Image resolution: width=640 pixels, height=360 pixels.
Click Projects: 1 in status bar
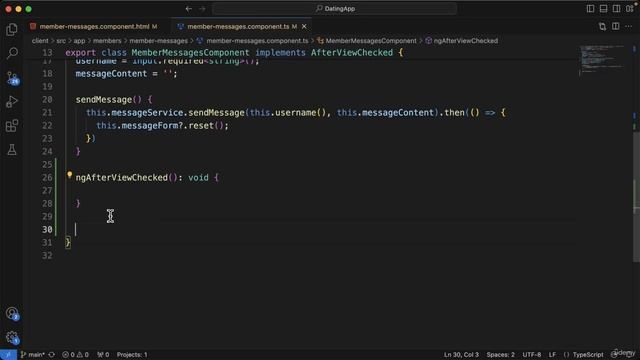coord(132,355)
